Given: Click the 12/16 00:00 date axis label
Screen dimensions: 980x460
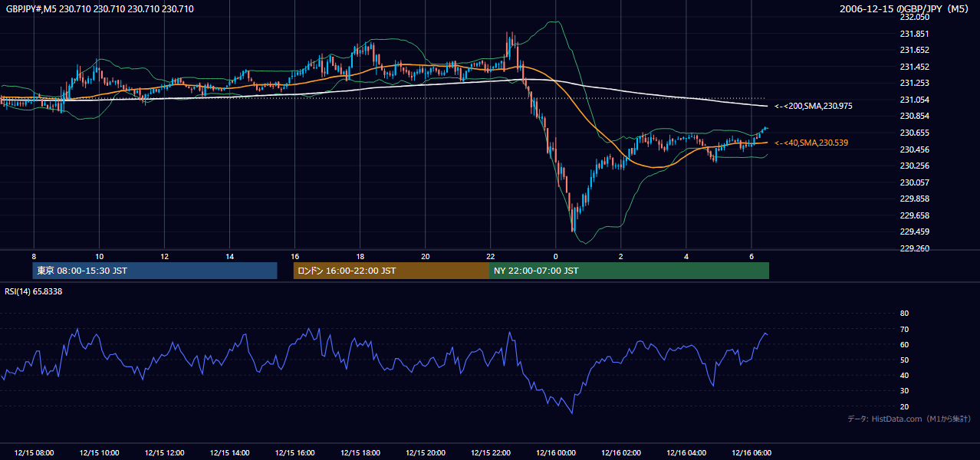Looking at the screenshot, I should click(556, 453).
